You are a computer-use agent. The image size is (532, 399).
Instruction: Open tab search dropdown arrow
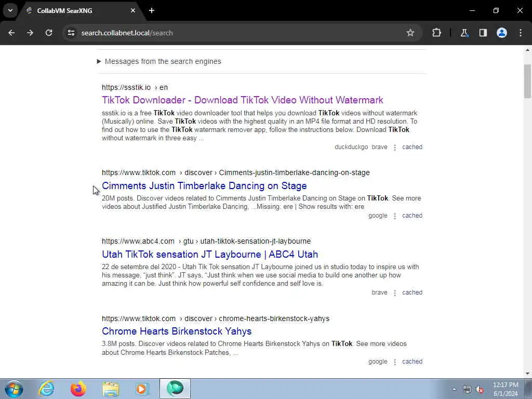coord(10,10)
